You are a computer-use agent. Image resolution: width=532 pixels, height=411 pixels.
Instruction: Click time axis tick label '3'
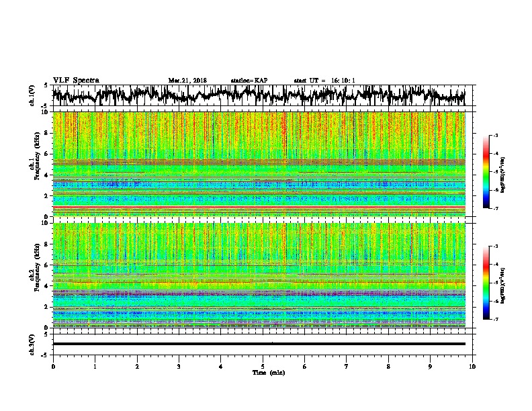click(179, 367)
